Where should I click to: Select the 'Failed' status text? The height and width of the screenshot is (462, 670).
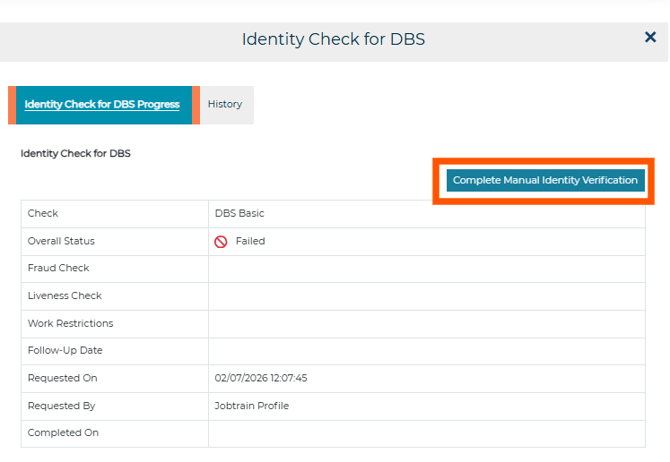(x=250, y=241)
